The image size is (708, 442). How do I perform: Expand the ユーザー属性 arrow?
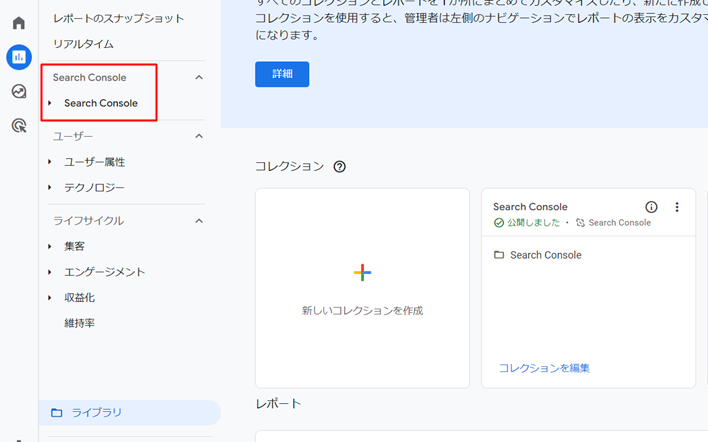tap(50, 162)
